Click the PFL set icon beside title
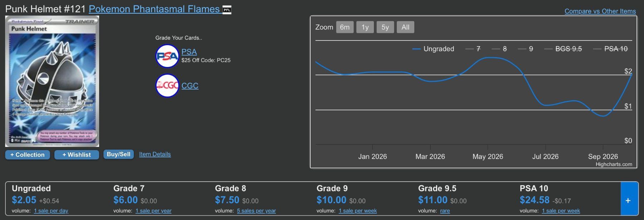 [227, 10]
